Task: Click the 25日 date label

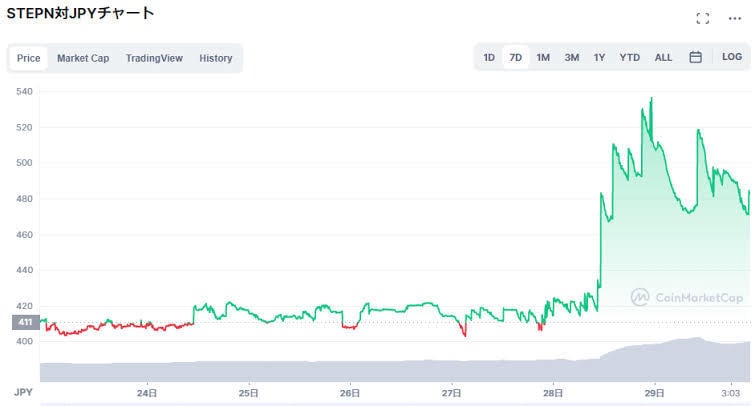Action: (248, 393)
